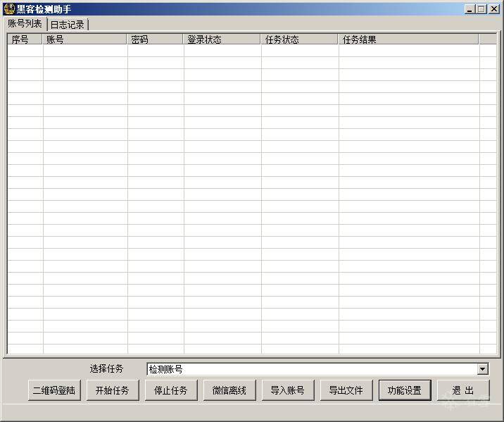
Task: Open the 日志记录 tab
Action: tap(68, 25)
